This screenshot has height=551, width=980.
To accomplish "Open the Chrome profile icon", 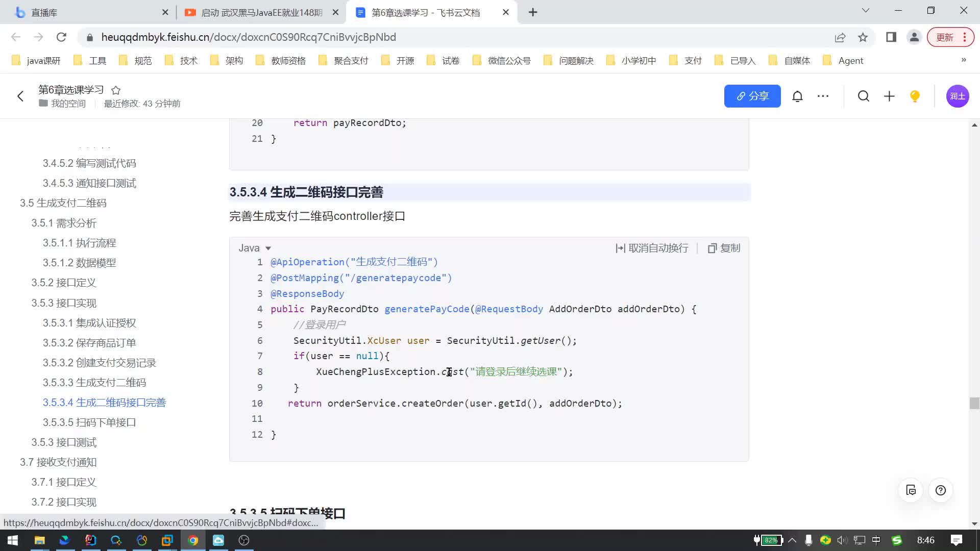I will pyautogui.click(x=914, y=37).
